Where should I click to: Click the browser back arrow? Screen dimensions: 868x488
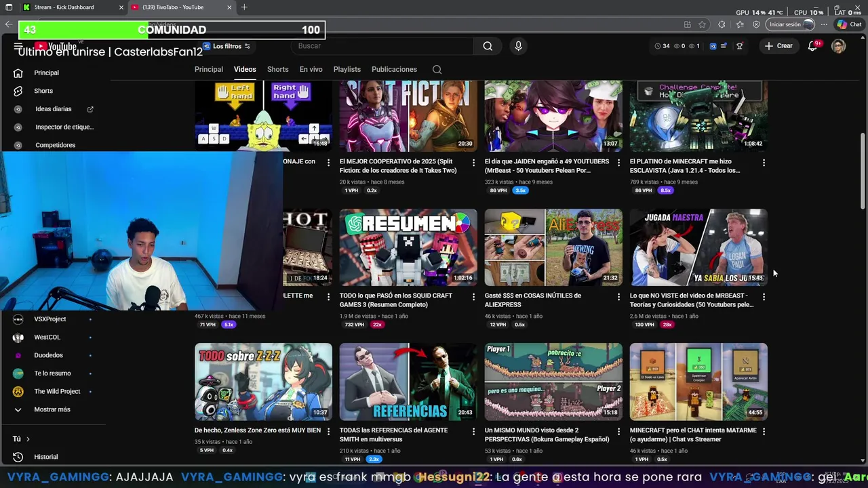[8, 24]
